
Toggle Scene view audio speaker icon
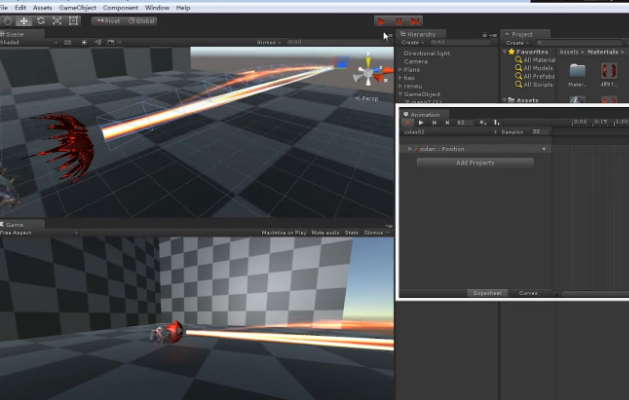click(97, 42)
